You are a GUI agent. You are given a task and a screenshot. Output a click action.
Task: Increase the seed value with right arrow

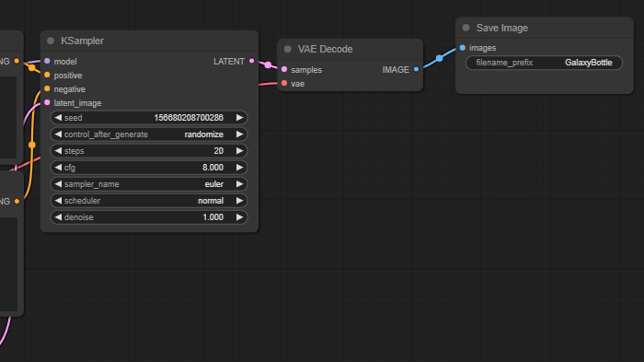click(x=239, y=118)
